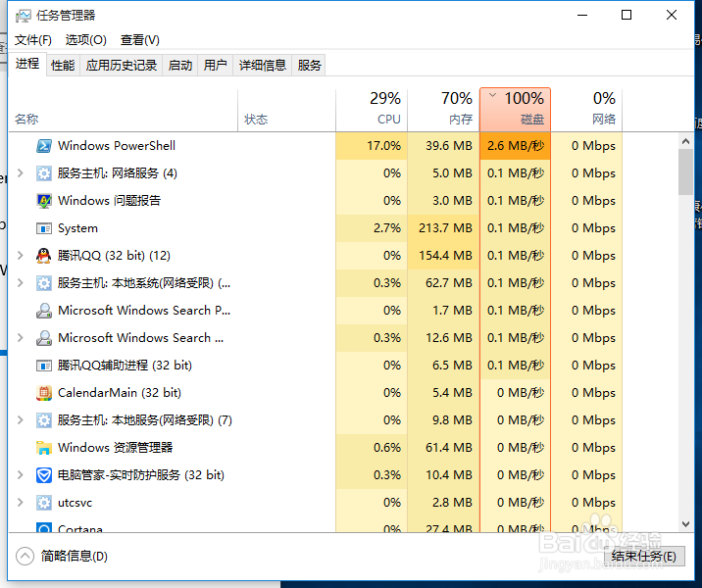Expand 服务主机: 本地服务(网络受限) (7) group

click(21, 420)
